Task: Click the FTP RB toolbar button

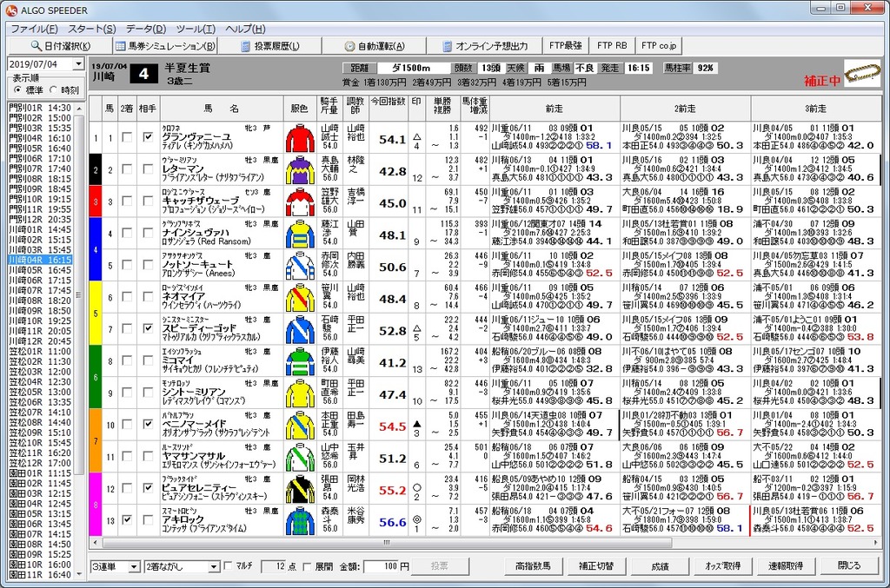Action: [x=612, y=45]
